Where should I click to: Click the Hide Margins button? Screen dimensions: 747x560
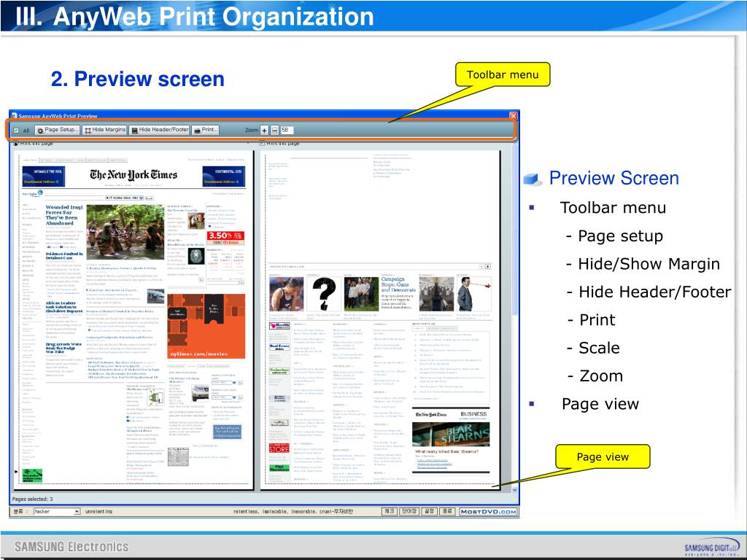(105, 130)
